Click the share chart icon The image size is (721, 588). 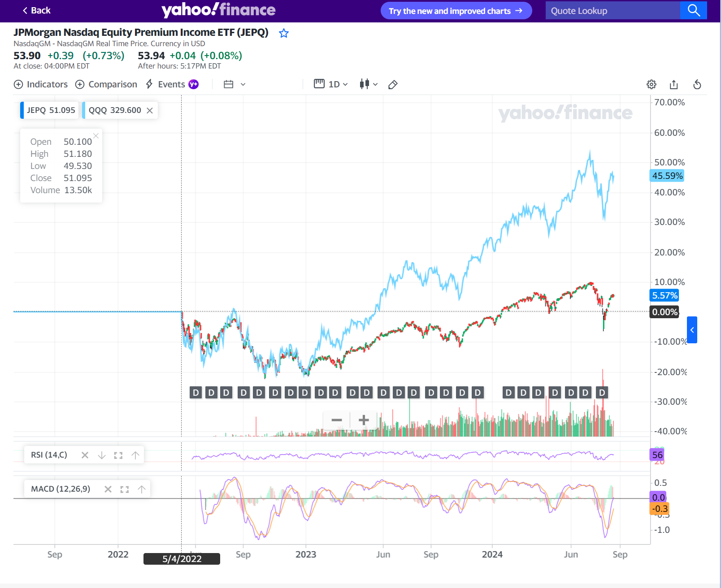tap(674, 84)
